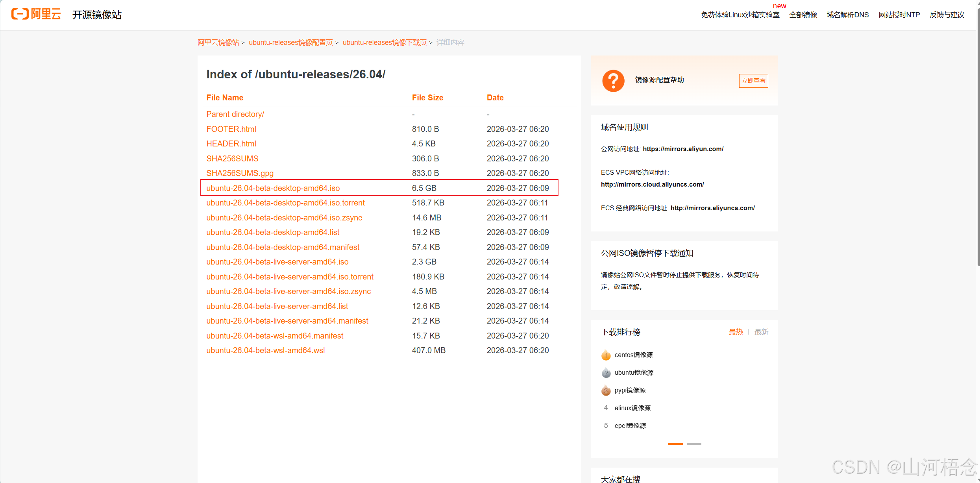
Task: Open alinux镜像源 in download ranking
Action: [632, 408]
